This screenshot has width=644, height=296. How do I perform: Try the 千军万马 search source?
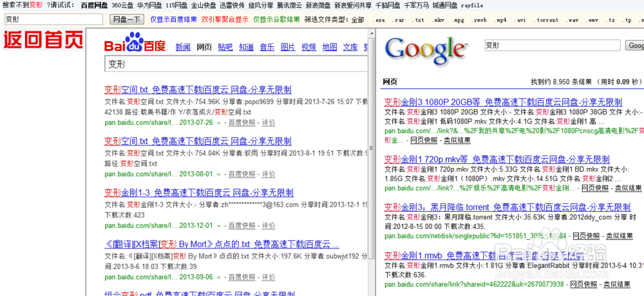[417, 5]
